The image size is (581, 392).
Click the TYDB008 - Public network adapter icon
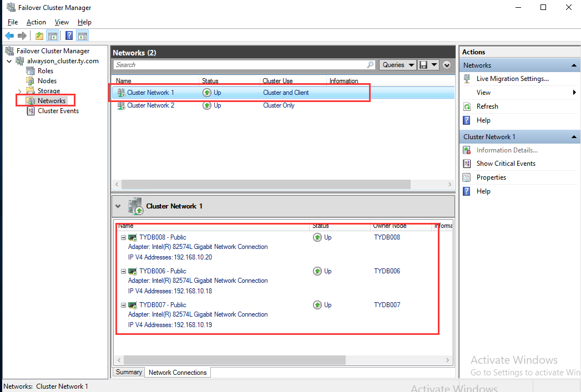point(132,237)
